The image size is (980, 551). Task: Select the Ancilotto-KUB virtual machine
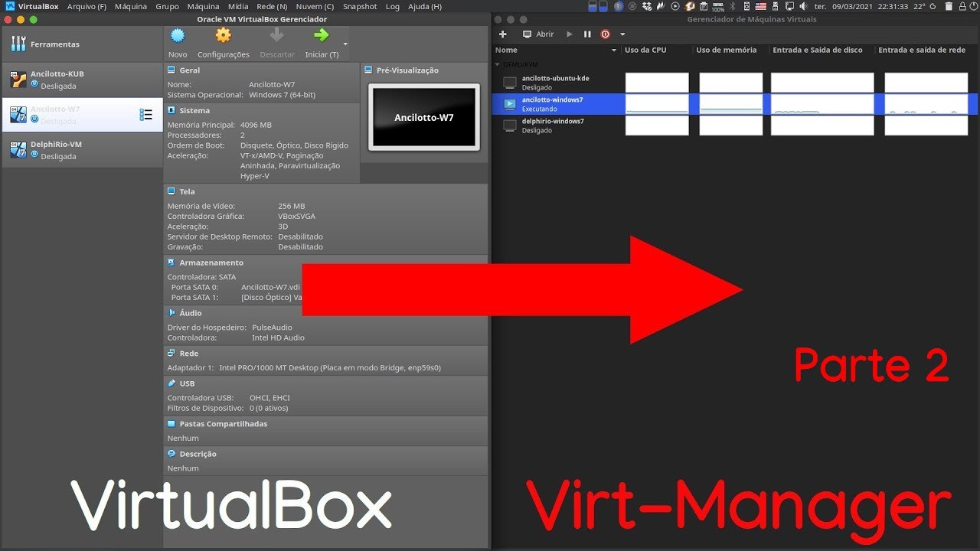click(82, 80)
